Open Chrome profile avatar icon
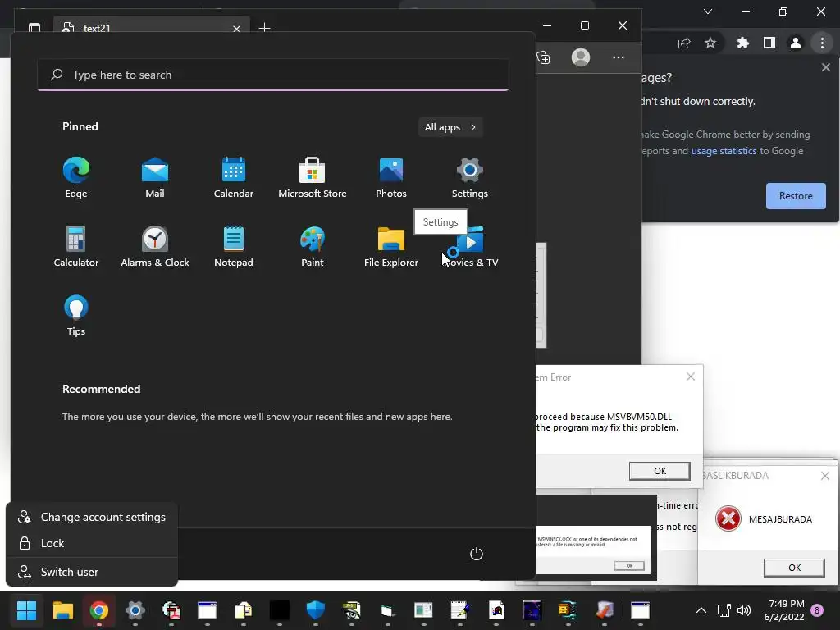Screen dimensions: 840x630 point(796,43)
